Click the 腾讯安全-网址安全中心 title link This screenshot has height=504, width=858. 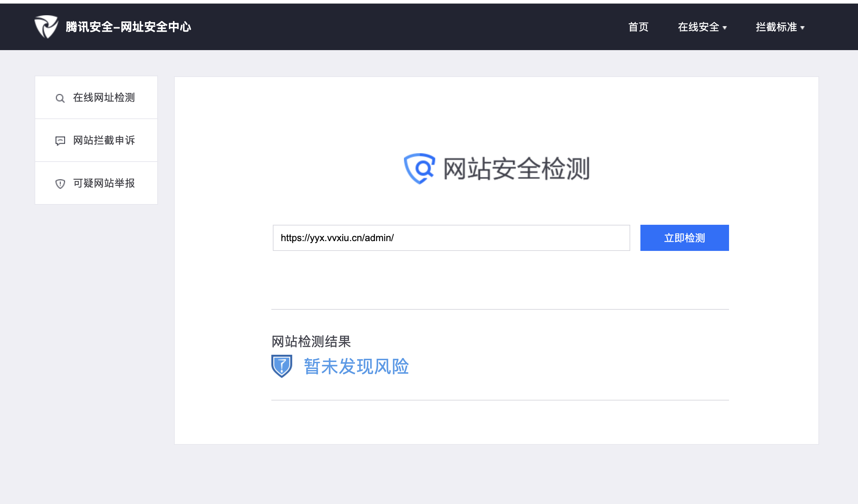pos(128,27)
